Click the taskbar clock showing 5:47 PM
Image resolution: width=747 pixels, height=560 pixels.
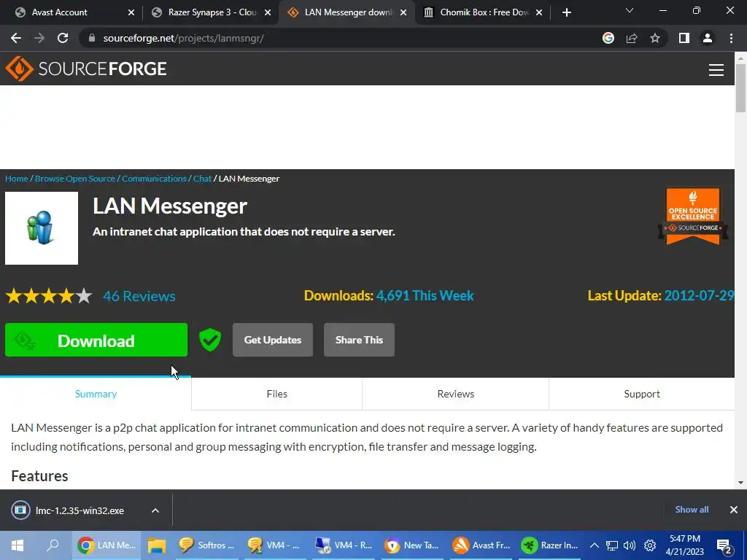tap(685, 545)
